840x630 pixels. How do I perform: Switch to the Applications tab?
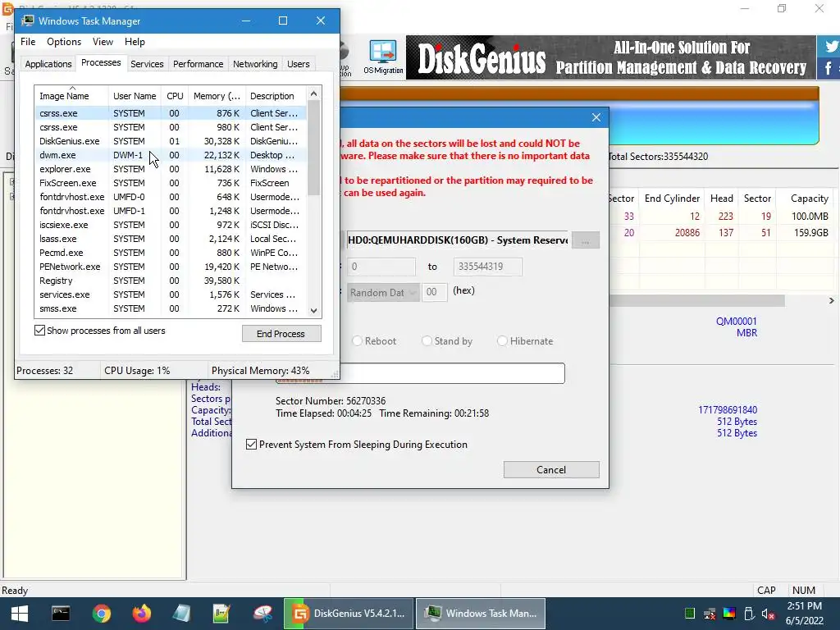(48, 64)
